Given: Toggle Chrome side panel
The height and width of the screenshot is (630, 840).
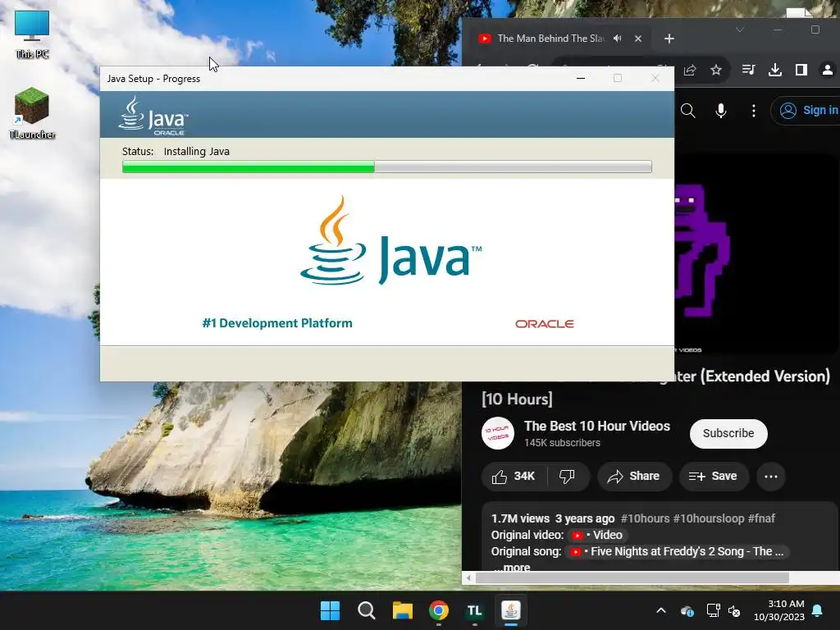Looking at the screenshot, I should click(801, 70).
